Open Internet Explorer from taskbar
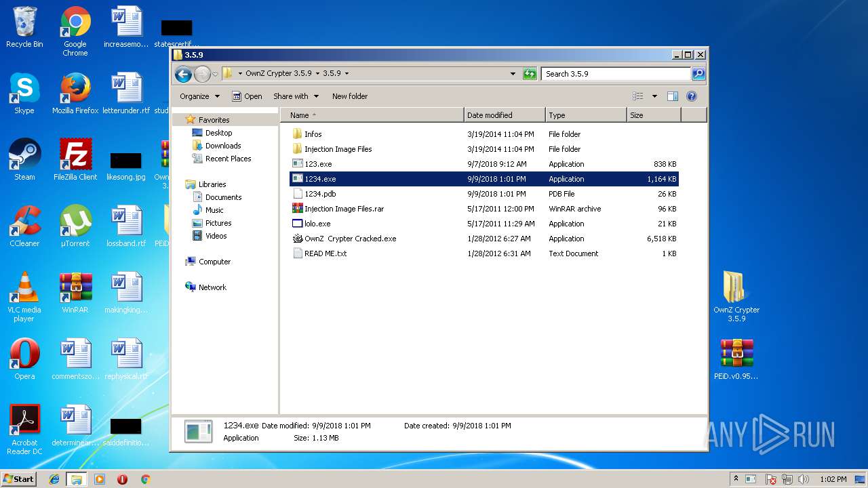This screenshot has height=488, width=868. (x=54, y=479)
